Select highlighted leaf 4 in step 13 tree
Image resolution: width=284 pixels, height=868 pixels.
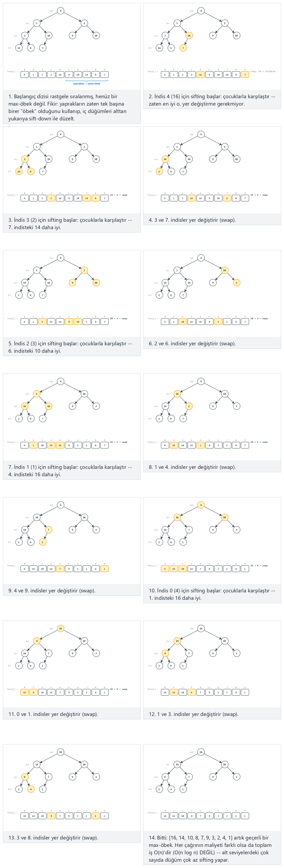point(31,789)
